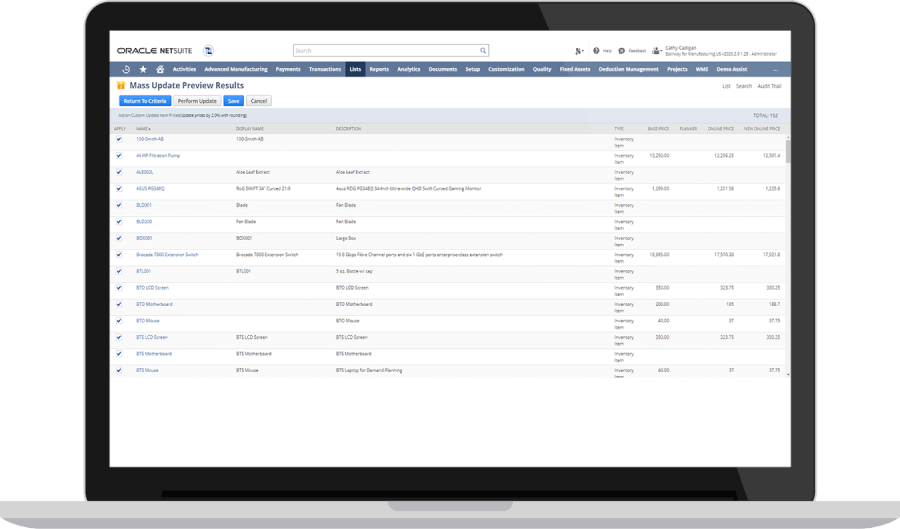
Task: Click the Save button
Action: 234,101
